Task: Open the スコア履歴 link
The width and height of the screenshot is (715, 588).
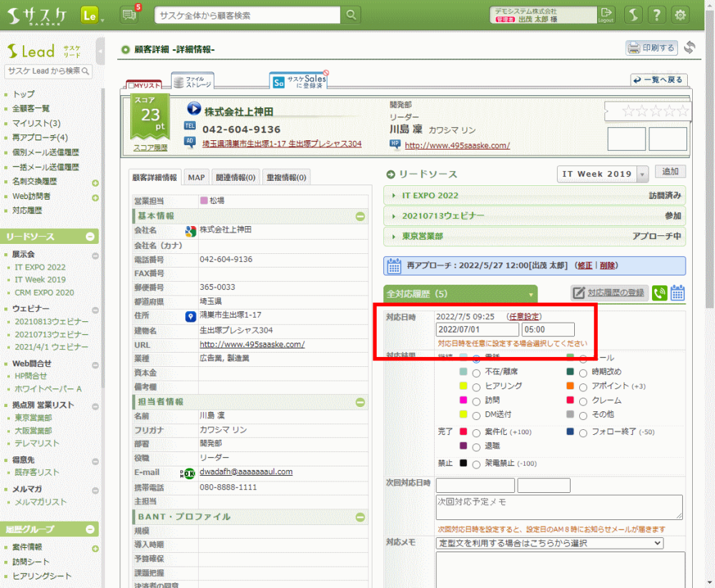Action: (150, 148)
